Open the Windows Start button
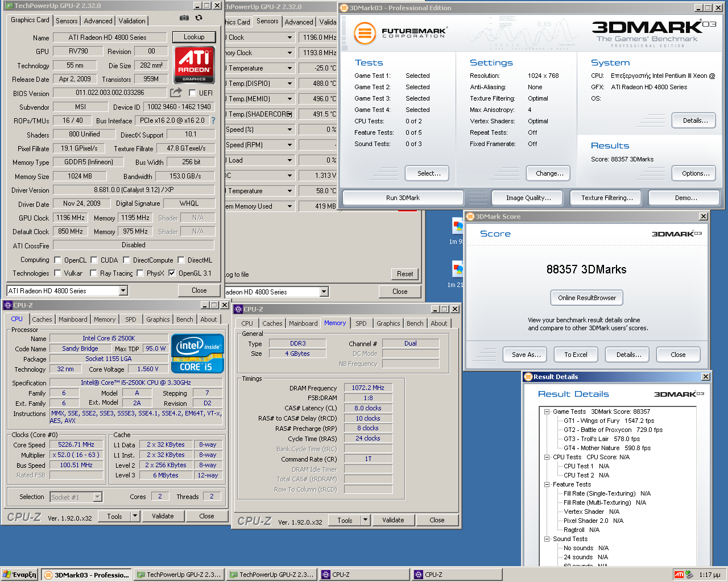This screenshot has height=582, width=728. (19, 575)
